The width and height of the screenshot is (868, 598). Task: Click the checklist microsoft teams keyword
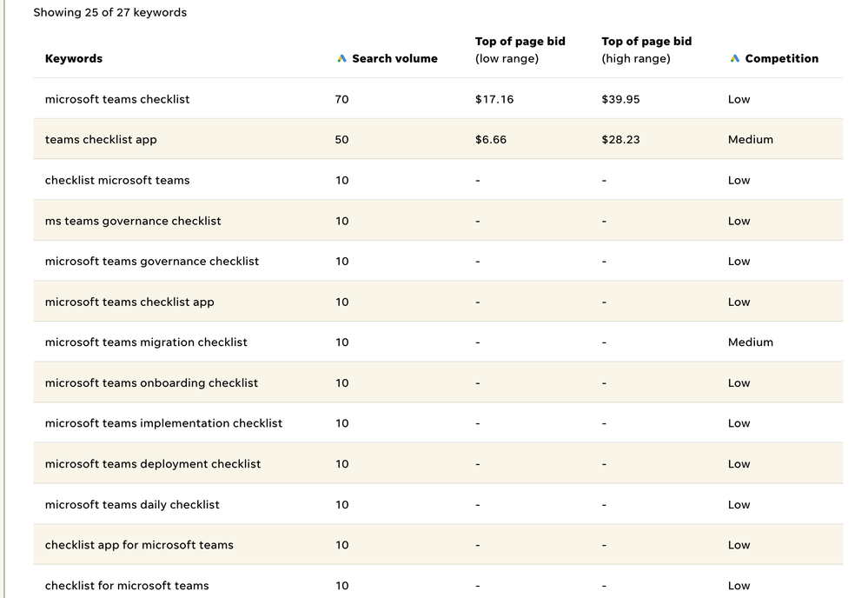tap(117, 180)
